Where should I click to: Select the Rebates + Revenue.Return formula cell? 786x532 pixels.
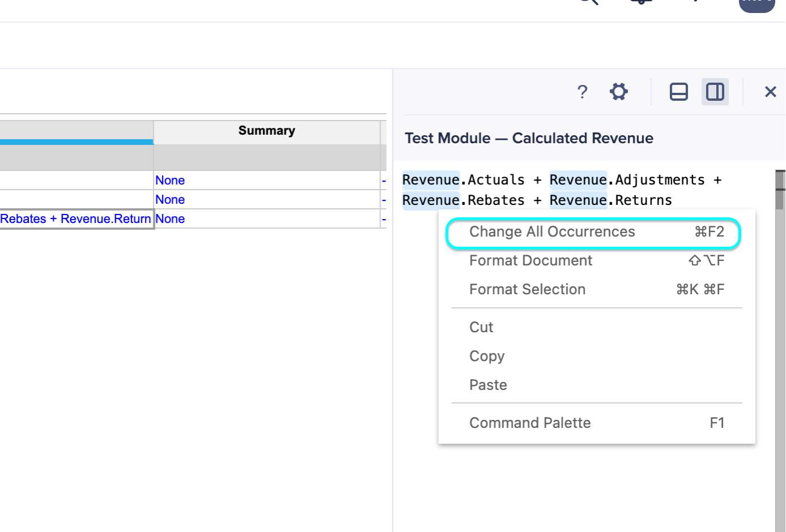point(76,219)
